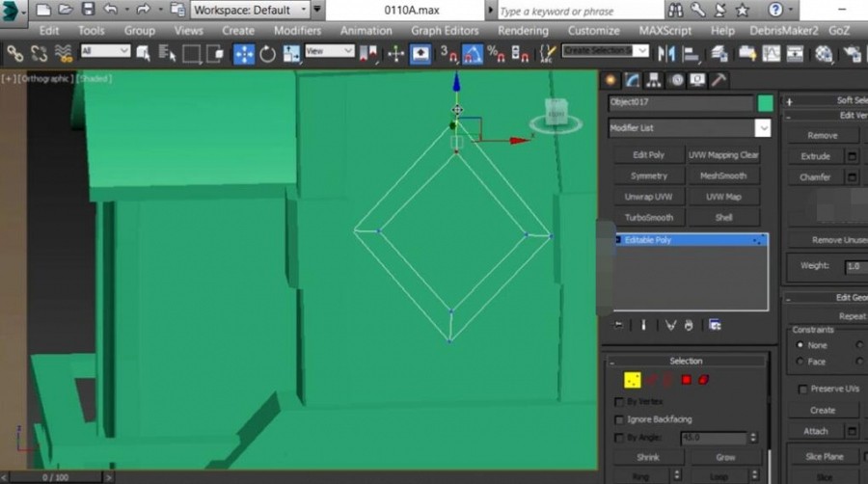Enable Preserve UVs checkbox

click(802, 390)
